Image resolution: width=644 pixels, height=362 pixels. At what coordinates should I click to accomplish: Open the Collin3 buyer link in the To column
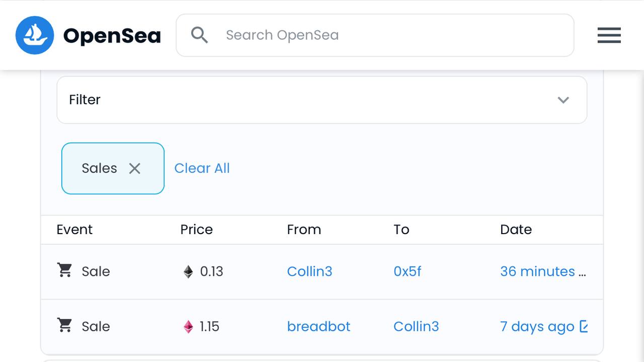pyautogui.click(x=416, y=326)
